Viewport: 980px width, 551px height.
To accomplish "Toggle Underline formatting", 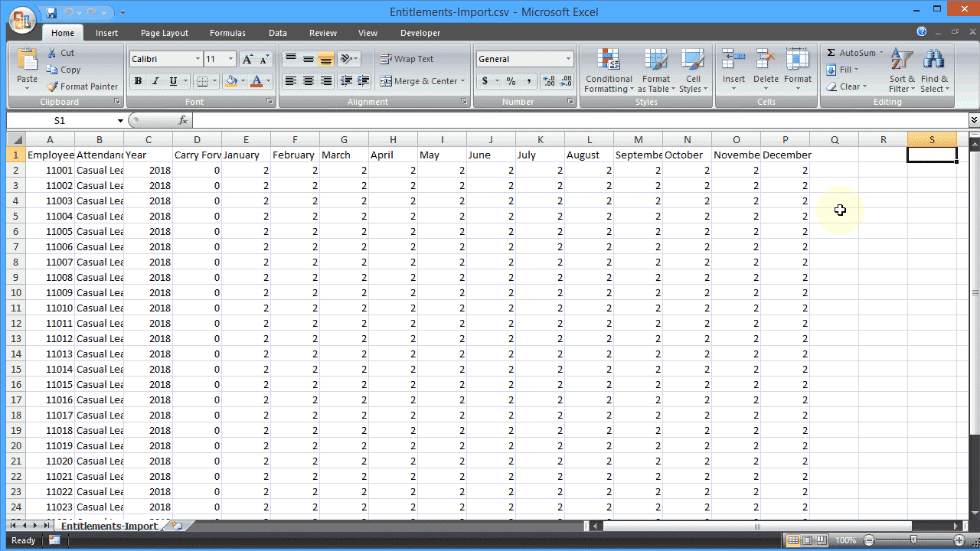I will 174,81.
